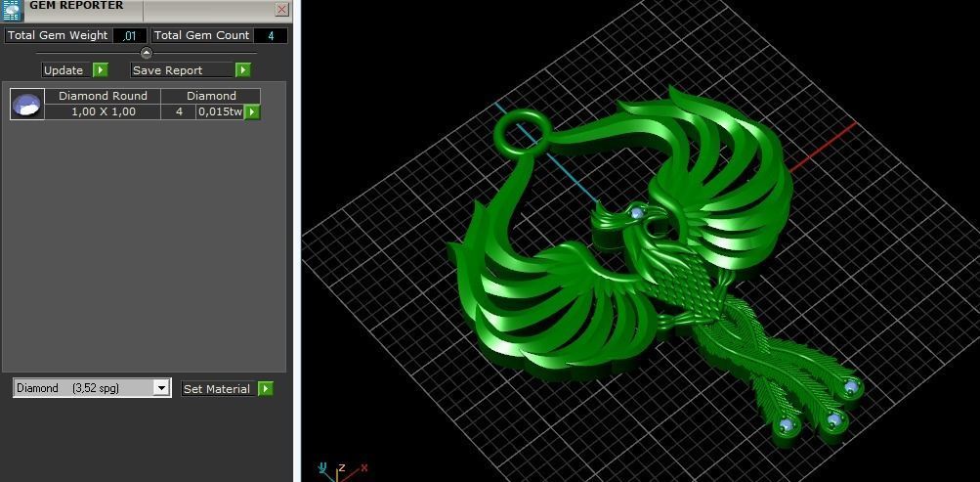Close the Gem Reporter panel
Image resolution: width=980 pixels, height=482 pixels.
(281, 10)
